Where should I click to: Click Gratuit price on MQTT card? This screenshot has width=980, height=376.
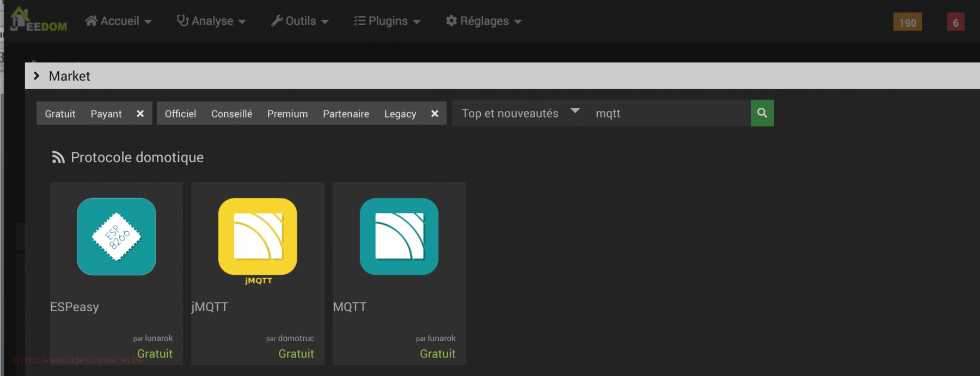tap(438, 354)
